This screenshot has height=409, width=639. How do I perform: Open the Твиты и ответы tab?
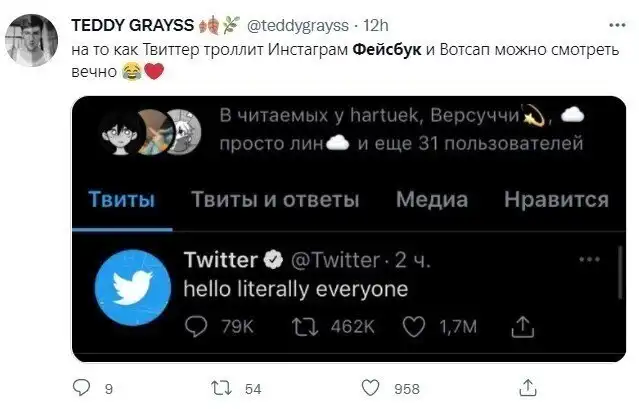tap(275, 199)
